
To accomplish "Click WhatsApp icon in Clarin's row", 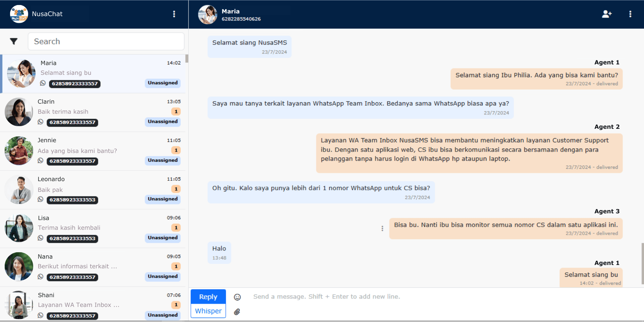I will tap(41, 122).
